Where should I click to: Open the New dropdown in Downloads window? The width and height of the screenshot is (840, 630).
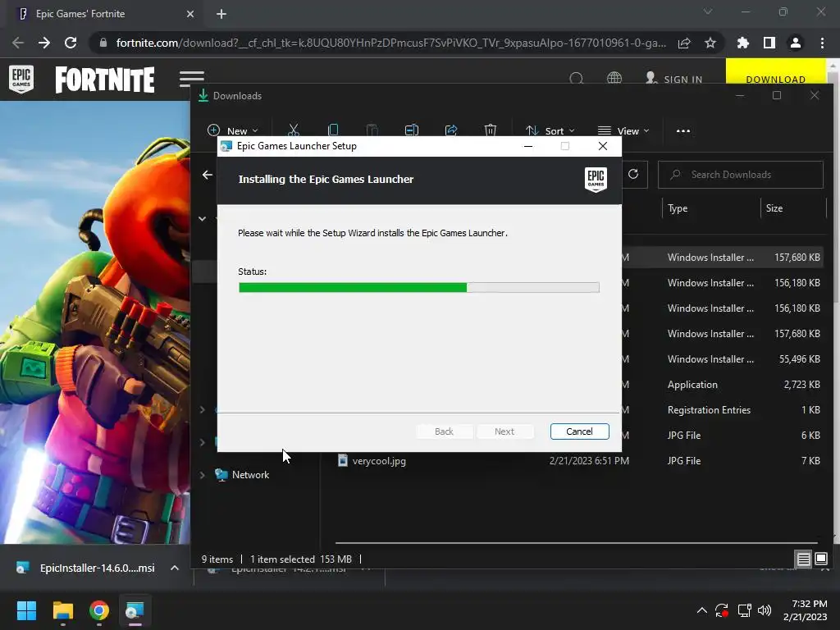point(232,130)
